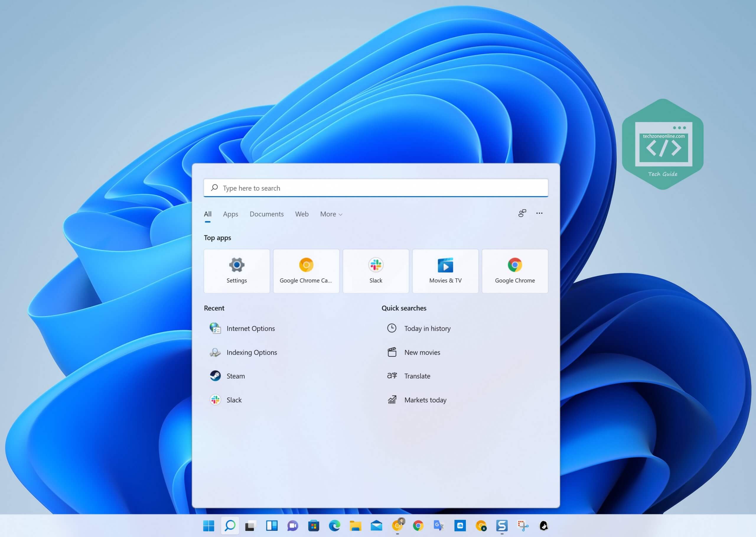This screenshot has width=756, height=537.
Task: Click the Type here to search box
Action: click(x=376, y=188)
